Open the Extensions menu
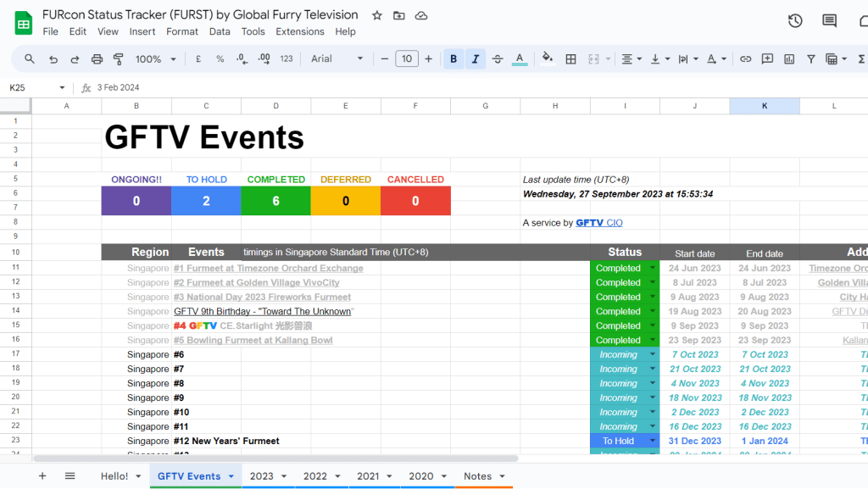The width and height of the screenshot is (868, 489). tap(300, 31)
